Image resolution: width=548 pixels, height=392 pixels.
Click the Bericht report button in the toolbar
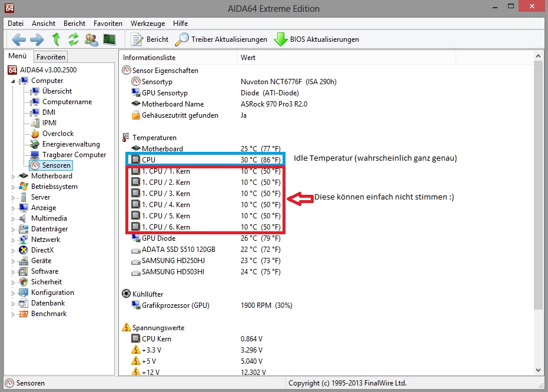click(x=150, y=39)
